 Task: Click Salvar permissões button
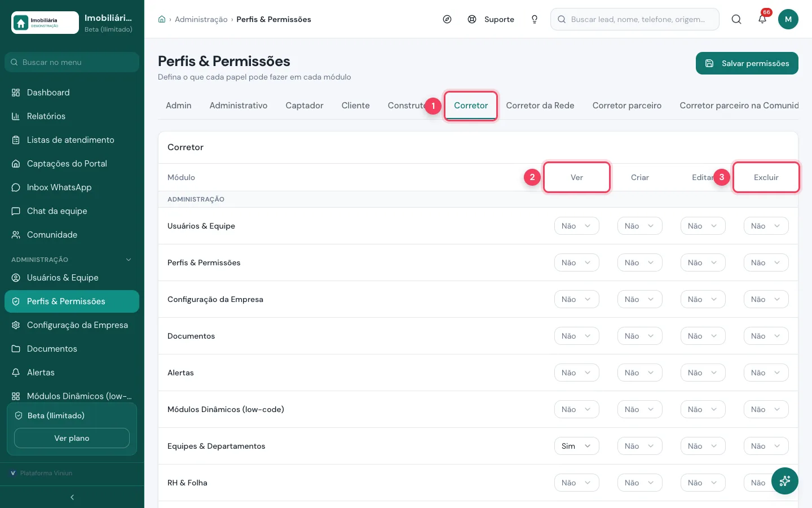747,63
